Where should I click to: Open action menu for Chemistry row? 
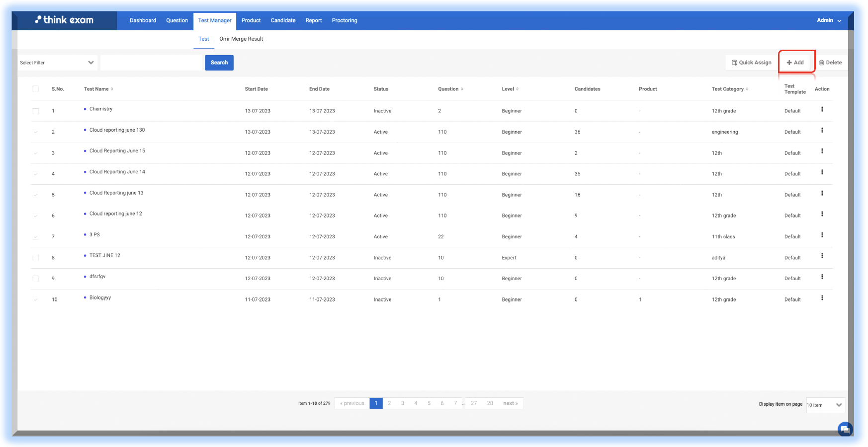tap(822, 109)
